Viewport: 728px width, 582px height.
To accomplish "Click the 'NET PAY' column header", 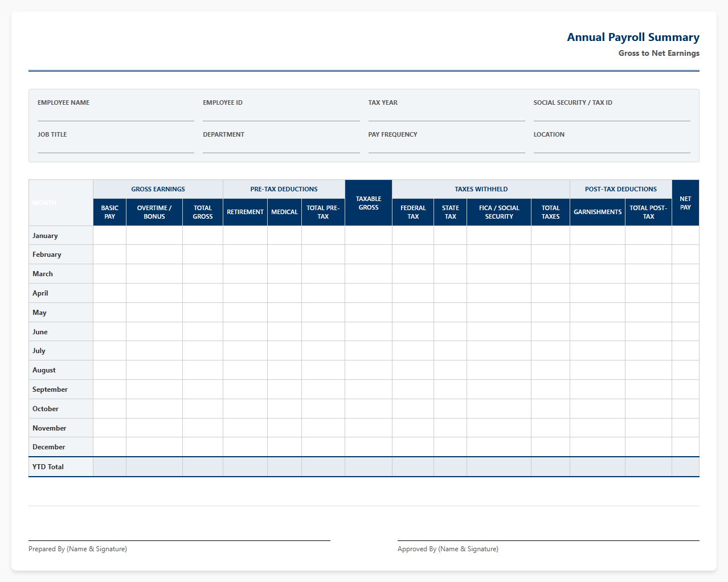I will point(685,203).
